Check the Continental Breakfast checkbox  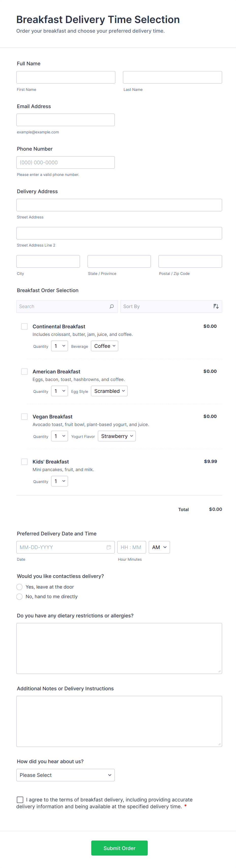[24, 327]
